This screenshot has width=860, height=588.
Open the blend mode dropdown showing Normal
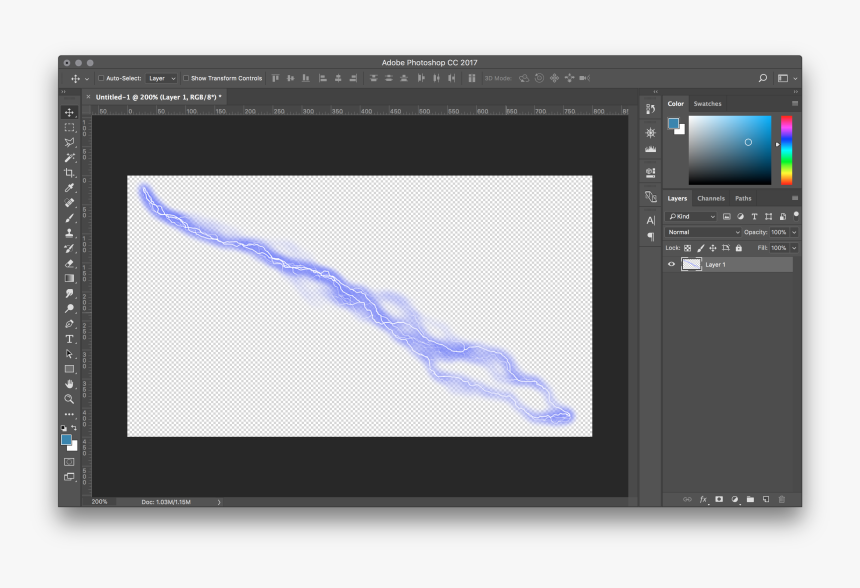[702, 232]
